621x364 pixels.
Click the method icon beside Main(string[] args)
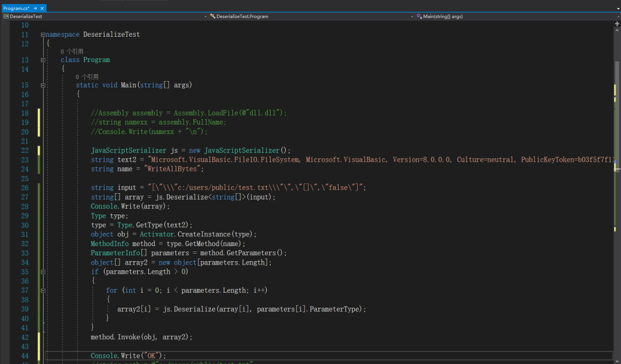(419, 16)
